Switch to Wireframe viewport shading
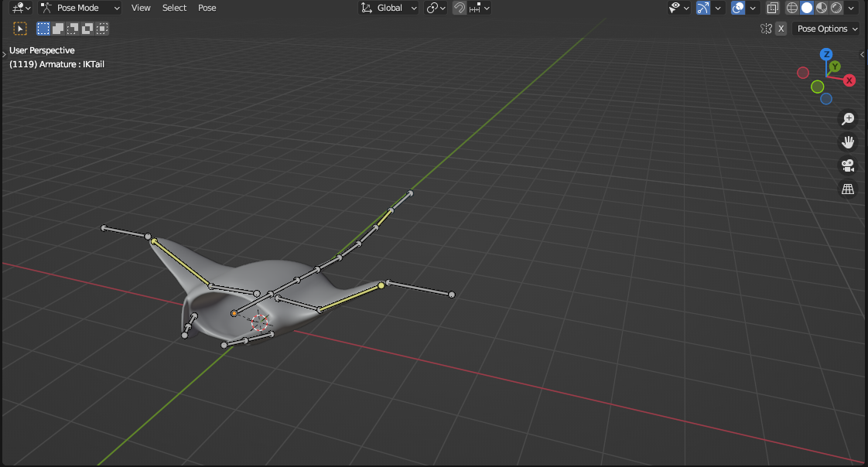This screenshot has width=868, height=467. click(792, 8)
